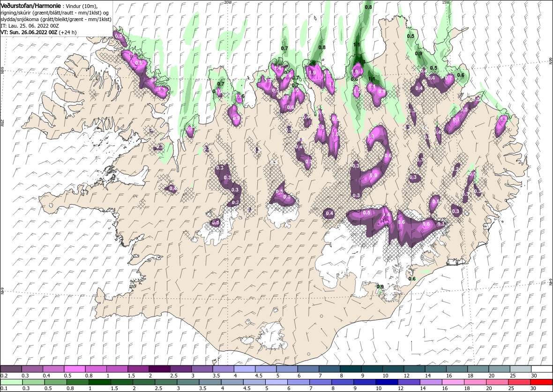Click the light pink 16–18 swatch in the bottom legend row
The height and width of the screenshot is (392, 553).
pyautogui.click(x=453, y=382)
